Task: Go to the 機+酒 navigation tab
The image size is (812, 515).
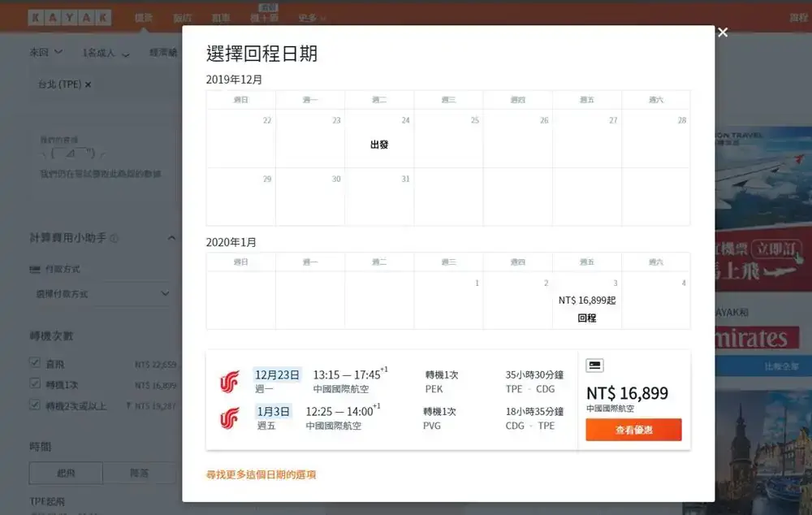Action: 265,18
